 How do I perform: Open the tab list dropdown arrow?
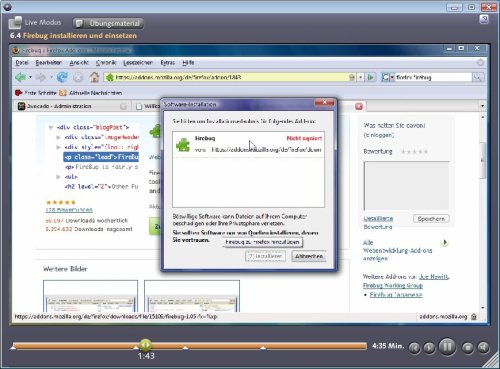(x=482, y=106)
